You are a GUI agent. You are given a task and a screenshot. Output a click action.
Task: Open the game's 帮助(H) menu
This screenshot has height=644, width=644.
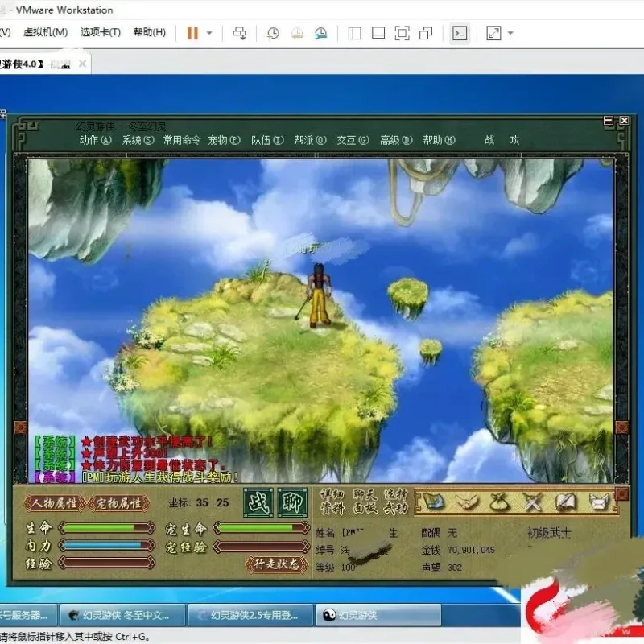[440, 140]
